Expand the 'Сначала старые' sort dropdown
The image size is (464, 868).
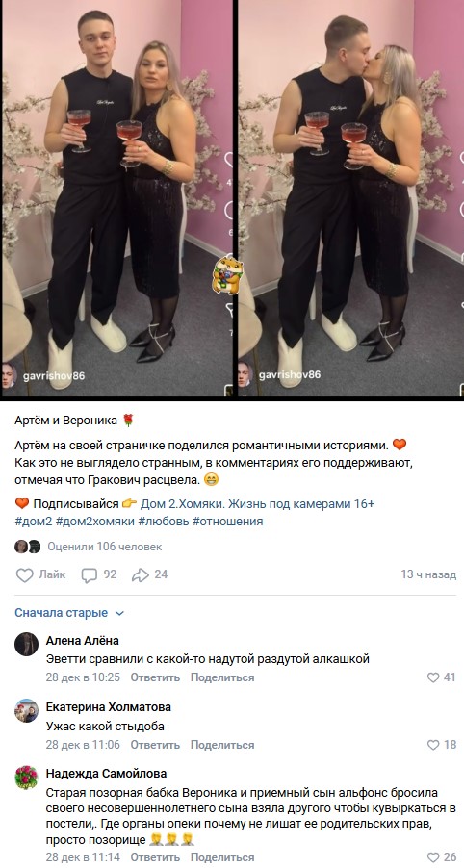pos(69,613)
